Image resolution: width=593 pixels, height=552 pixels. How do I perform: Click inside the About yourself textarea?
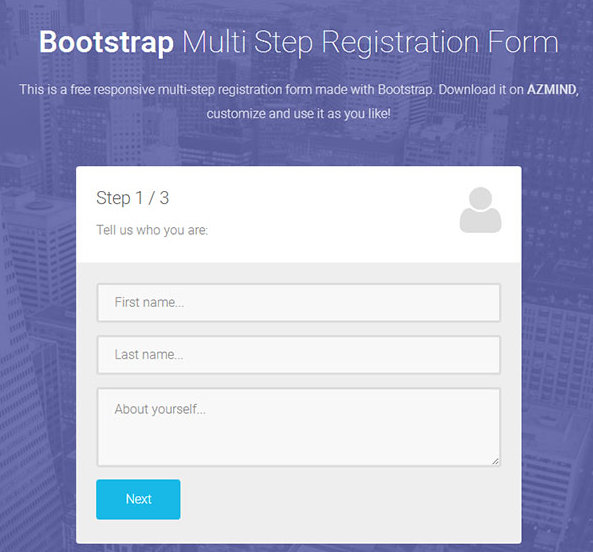click(x=299, y=427)
